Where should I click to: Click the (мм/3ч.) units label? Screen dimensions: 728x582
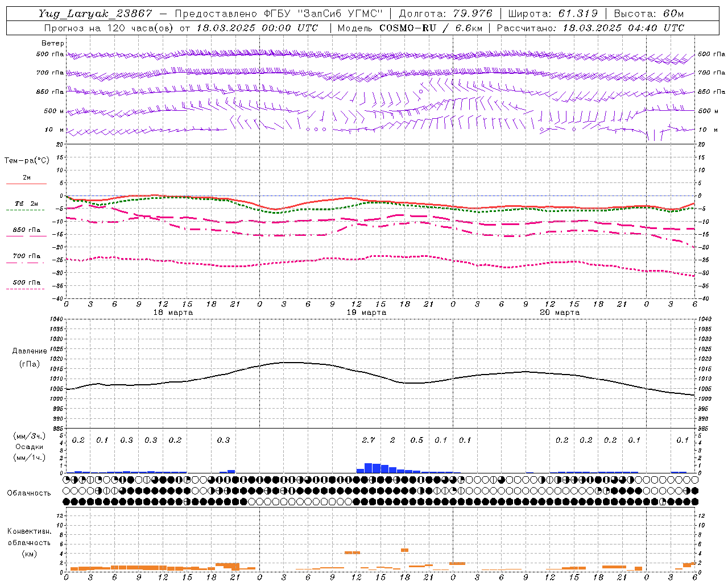pyautogui.click(x=29, y=436)
